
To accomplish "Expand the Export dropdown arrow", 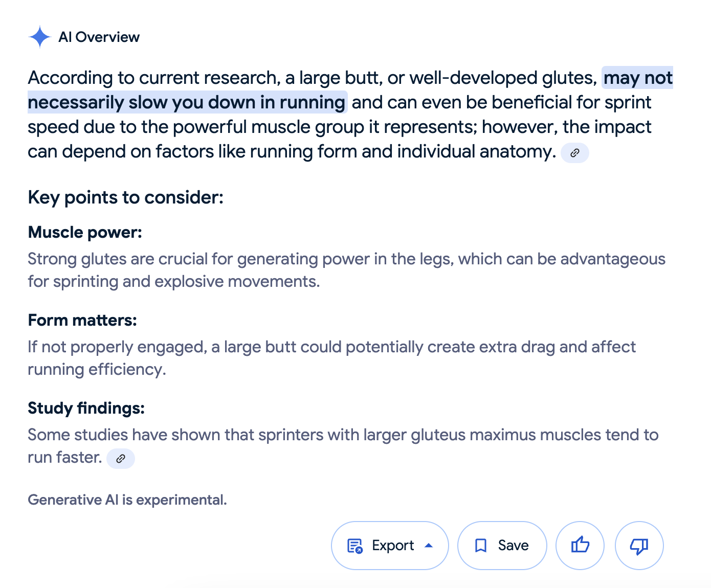I will tap(429, 546).
